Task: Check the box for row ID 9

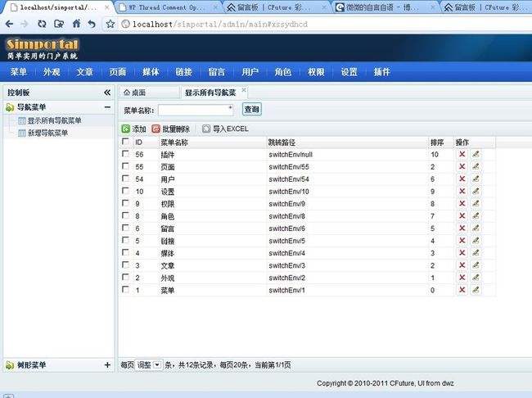Action: 125,203
